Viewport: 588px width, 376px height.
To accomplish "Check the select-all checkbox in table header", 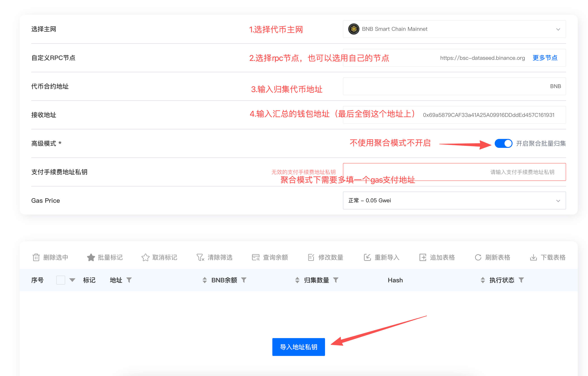I will (61, 280).
